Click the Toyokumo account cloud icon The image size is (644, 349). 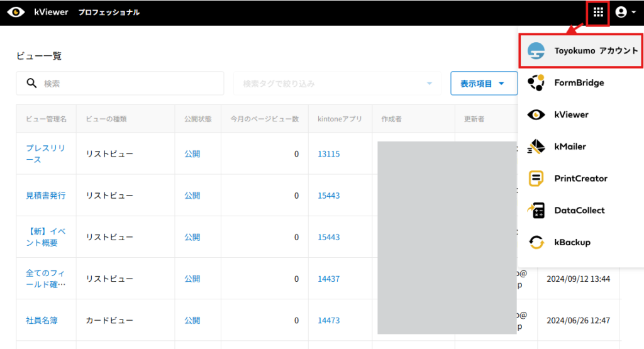coord(536,51)
